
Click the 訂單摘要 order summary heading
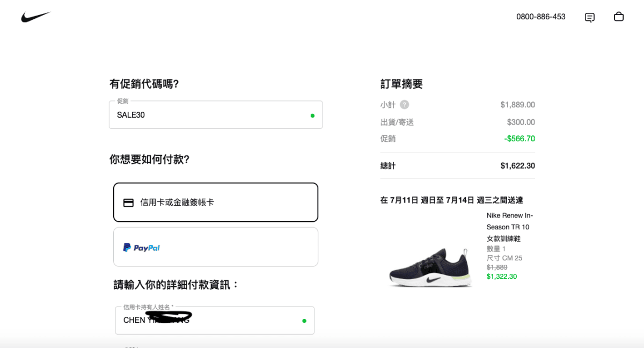pos(401,84)
